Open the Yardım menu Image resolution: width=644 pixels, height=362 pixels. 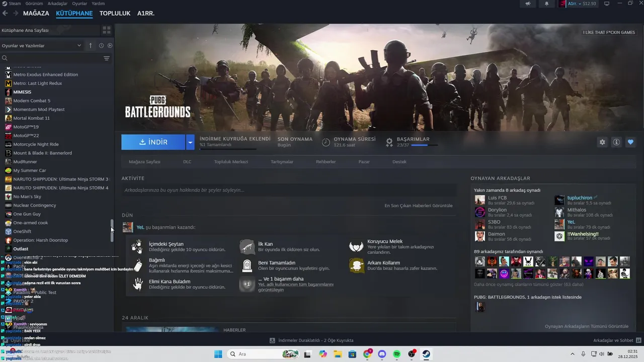tap(98, 4)
